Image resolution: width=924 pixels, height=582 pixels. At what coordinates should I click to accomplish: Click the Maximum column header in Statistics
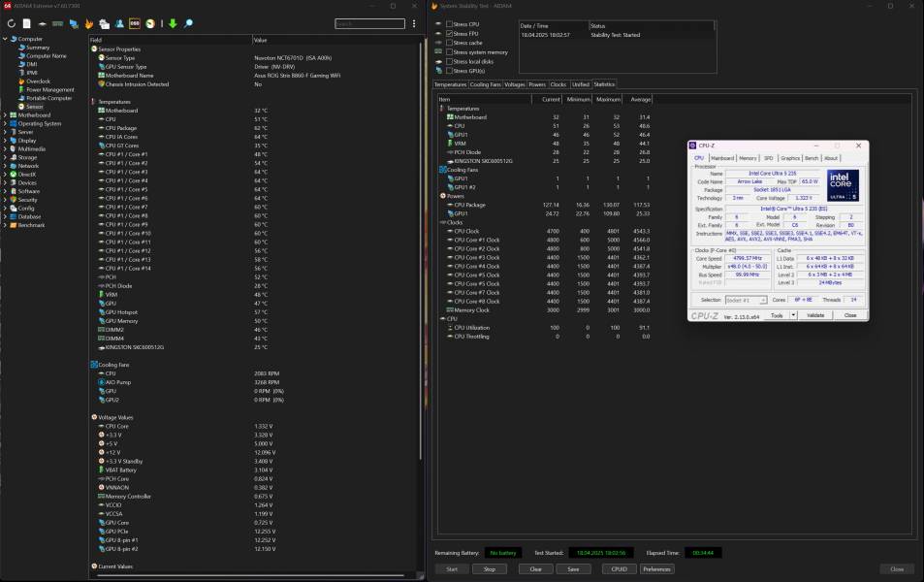click(608, 100)
